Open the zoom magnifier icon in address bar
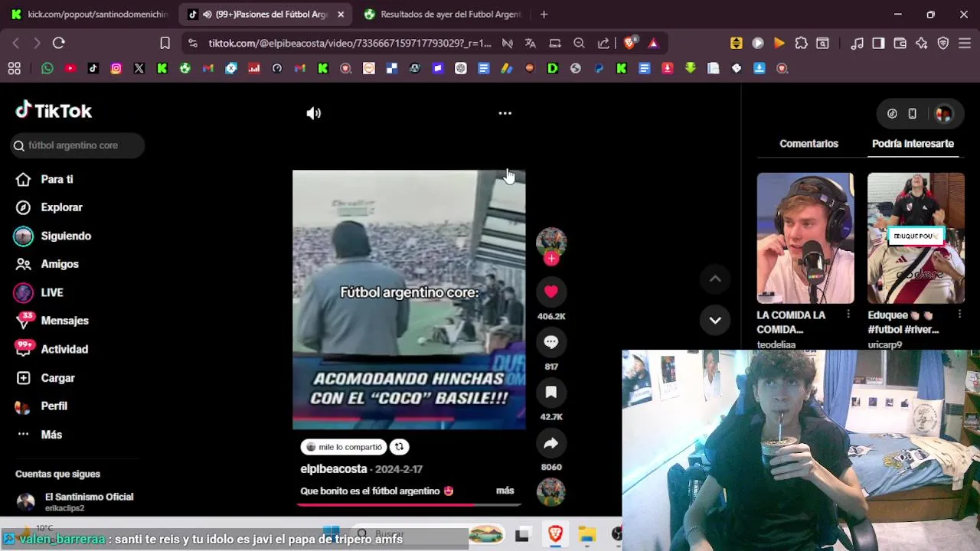This screenshot has height=551, width=980. pos(580,44)
